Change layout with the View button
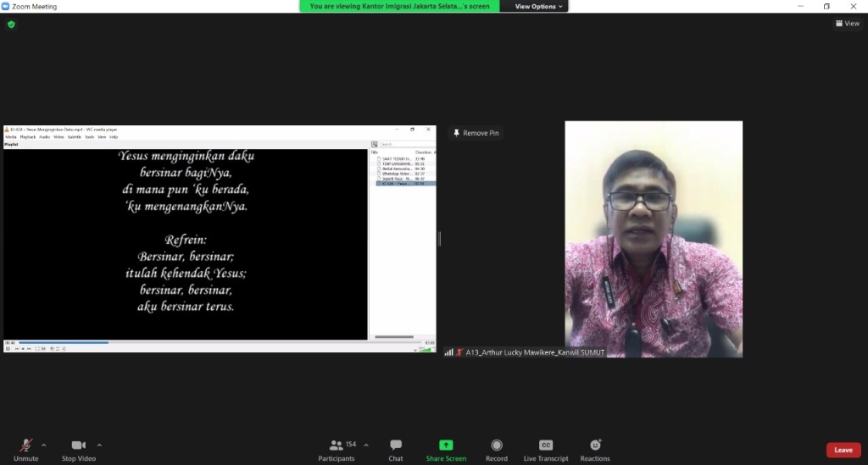 click(848, 23)
